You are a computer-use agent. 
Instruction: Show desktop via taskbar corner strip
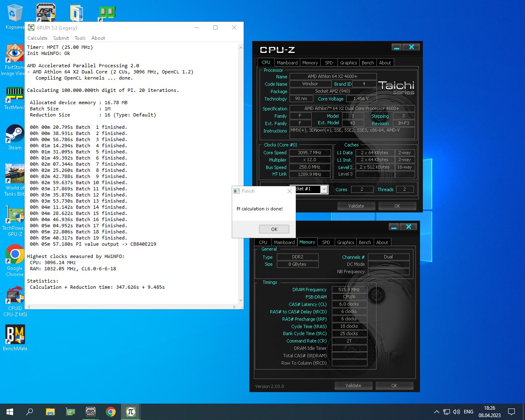[x=524, y=412]
